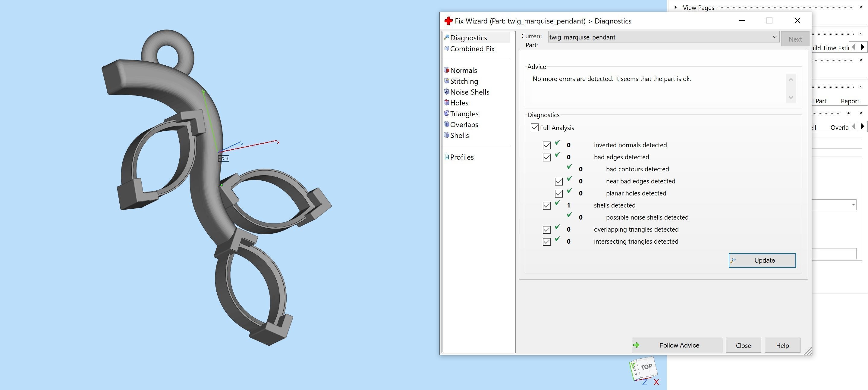Viewport: 868px width, 390px height.
Task: Toggle the inverted normals detected checkbox
Action: click(546, 145)
